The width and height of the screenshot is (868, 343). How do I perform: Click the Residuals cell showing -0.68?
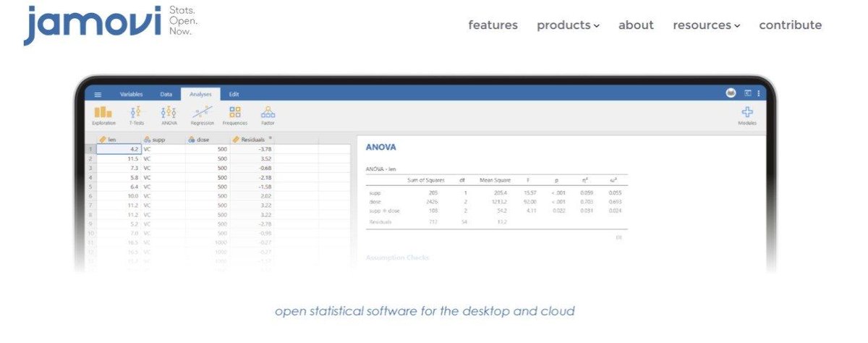click(x=252, y=167)
